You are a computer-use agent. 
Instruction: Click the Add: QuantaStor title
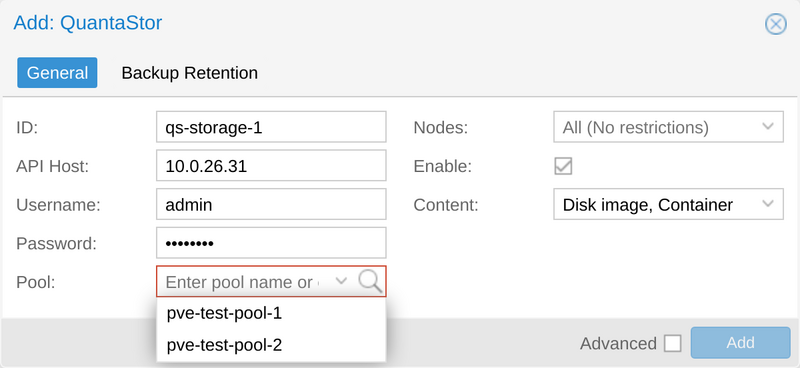pyautogui.click(x=88, y=23)
